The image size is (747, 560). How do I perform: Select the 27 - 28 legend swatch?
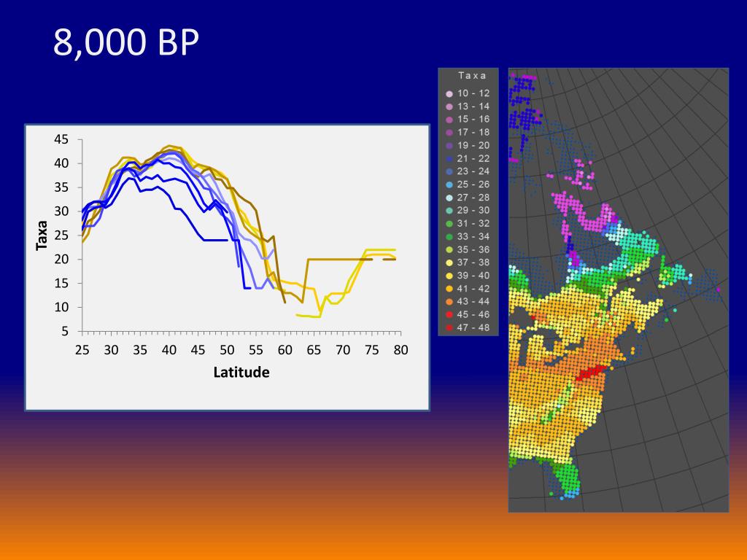coord(449,198)
